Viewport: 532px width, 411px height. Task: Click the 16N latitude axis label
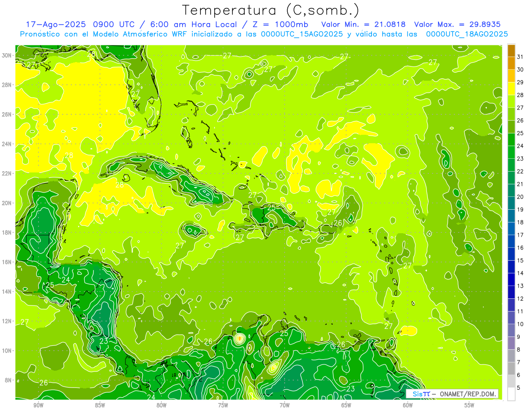coord(7,262)
